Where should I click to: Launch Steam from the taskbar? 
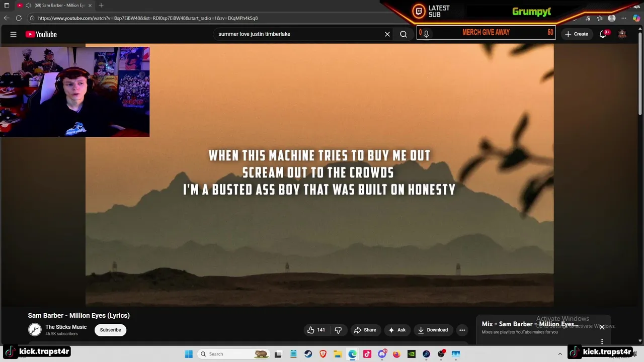click(x=308, y=354)
